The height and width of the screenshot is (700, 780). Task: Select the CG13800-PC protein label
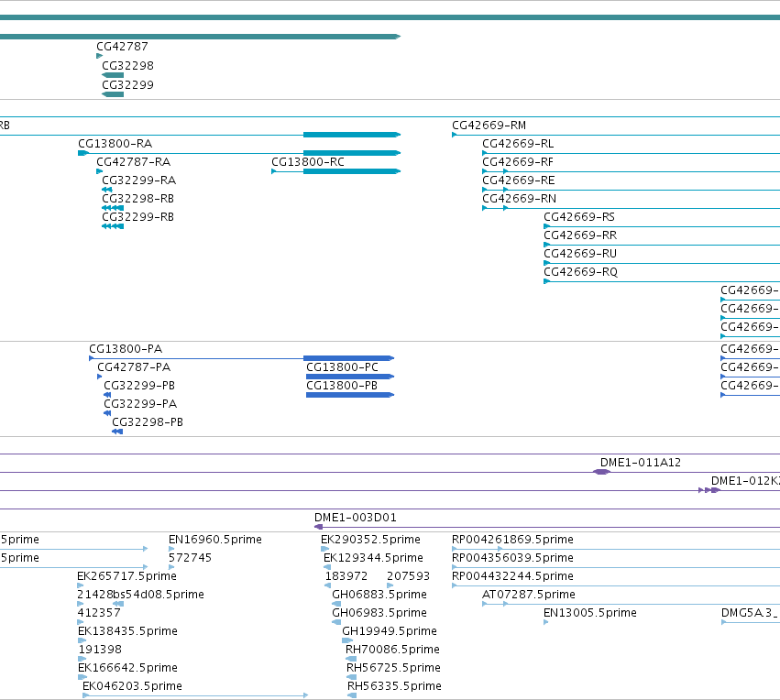point(342,367)
